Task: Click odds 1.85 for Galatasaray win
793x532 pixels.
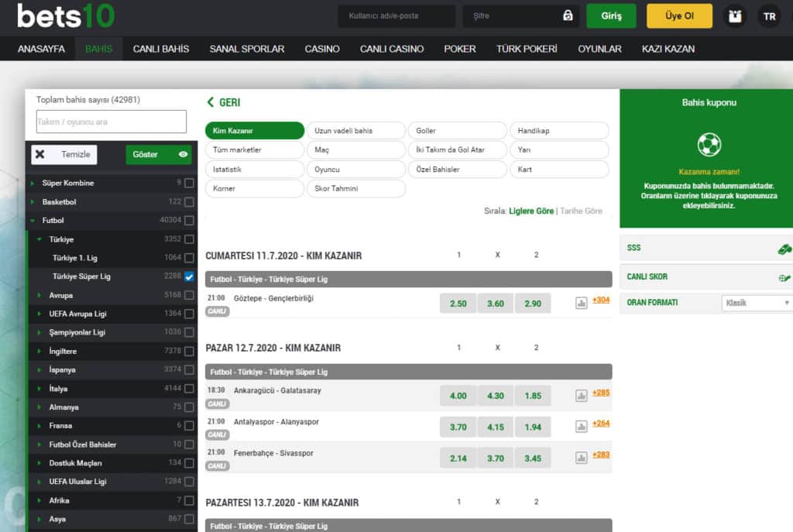Action: coord(533,396)
